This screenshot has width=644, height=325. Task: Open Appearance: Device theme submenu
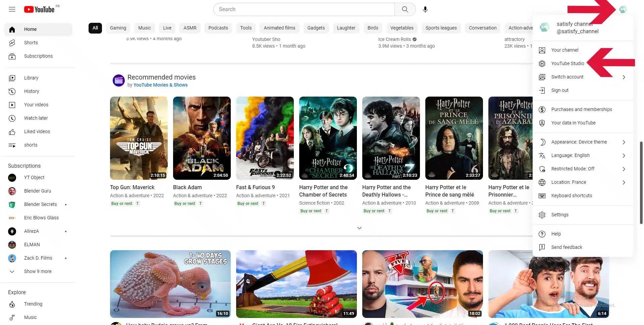click(x=579, y=142)
